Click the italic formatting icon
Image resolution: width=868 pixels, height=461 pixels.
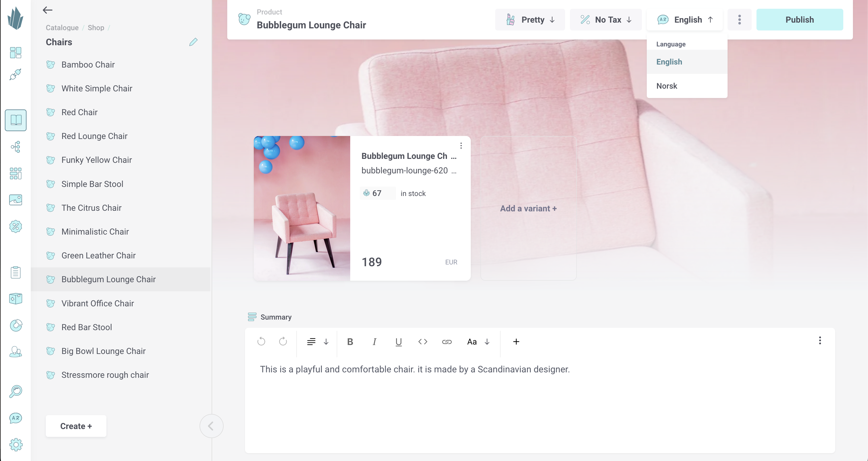tap(374, 342)
